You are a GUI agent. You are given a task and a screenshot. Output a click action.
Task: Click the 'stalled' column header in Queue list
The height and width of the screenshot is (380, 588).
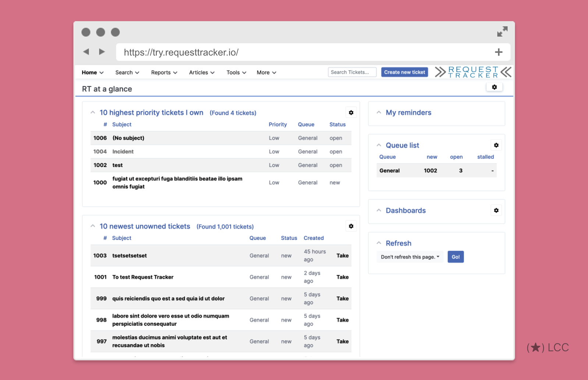tap(485, 157)
